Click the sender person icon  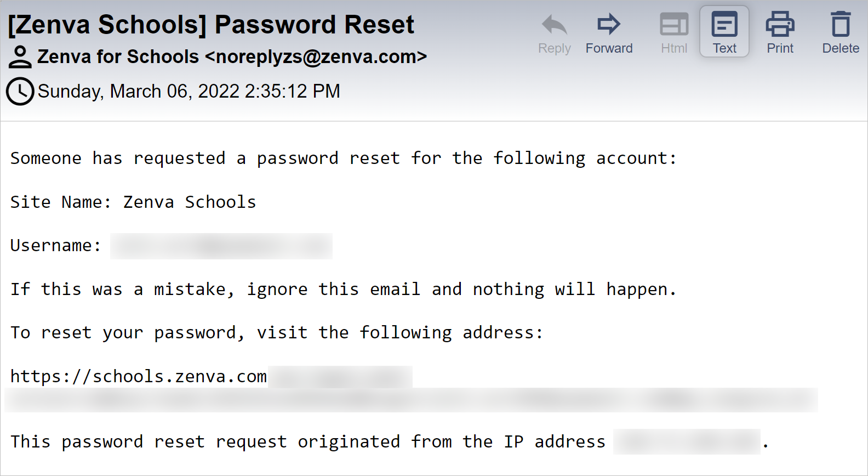[x=20, y=57]
